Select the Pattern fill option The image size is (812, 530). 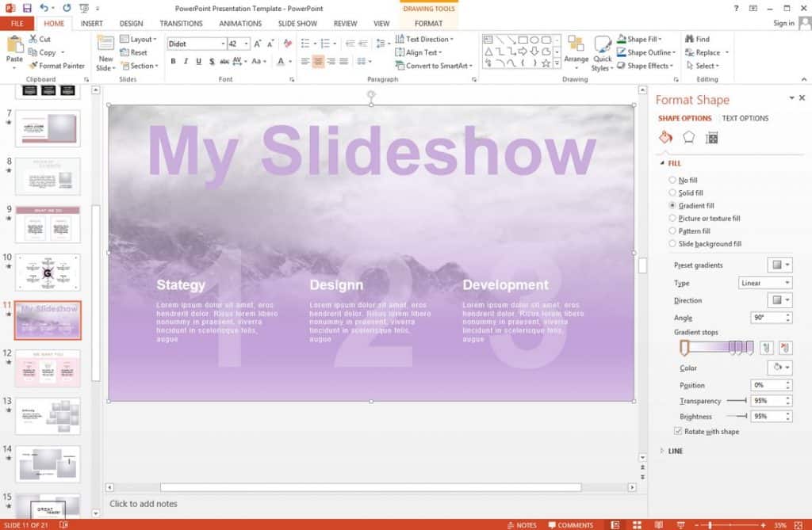pyautogui.click(x=672, y=231)
